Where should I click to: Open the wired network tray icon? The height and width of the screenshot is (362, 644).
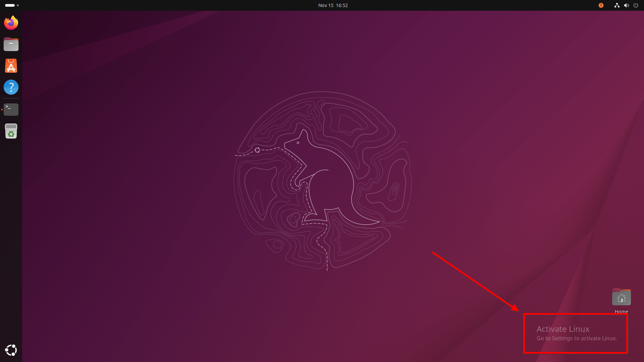[616, 5]
